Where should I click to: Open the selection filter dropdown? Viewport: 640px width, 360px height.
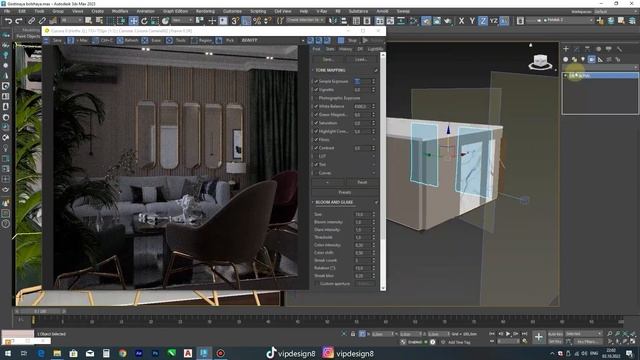pyautogui.click(x=72, y=20)
